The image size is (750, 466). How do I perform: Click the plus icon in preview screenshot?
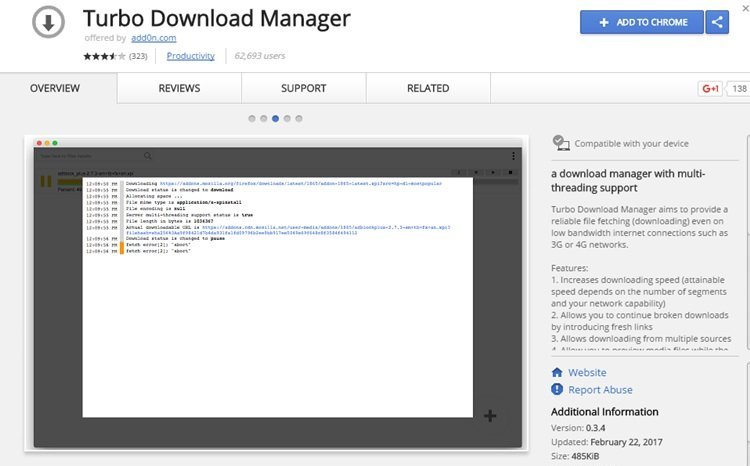point(490,416)
